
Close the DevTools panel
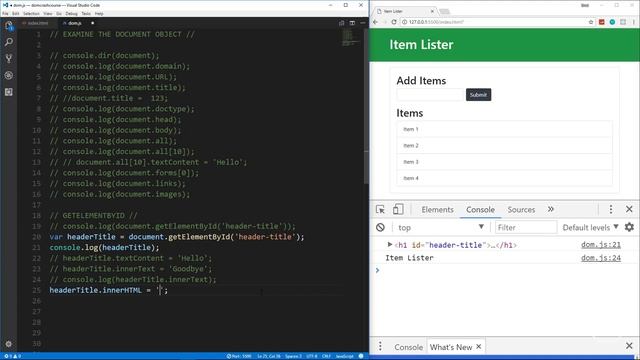click(x=629, y=209)
